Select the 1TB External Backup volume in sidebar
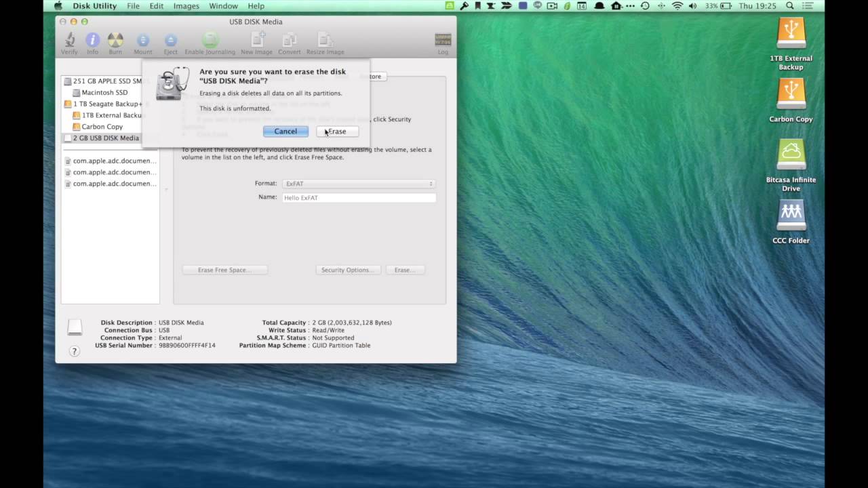This screenshot has width=868, height=488. [108, 115]
